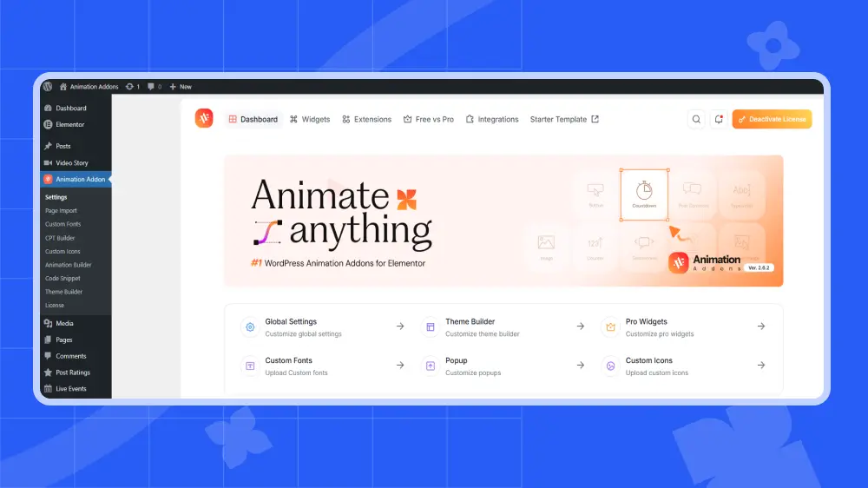868x488 pixels.
Task: Select the Countdown widget tile in banner
Action: (644, 195)
